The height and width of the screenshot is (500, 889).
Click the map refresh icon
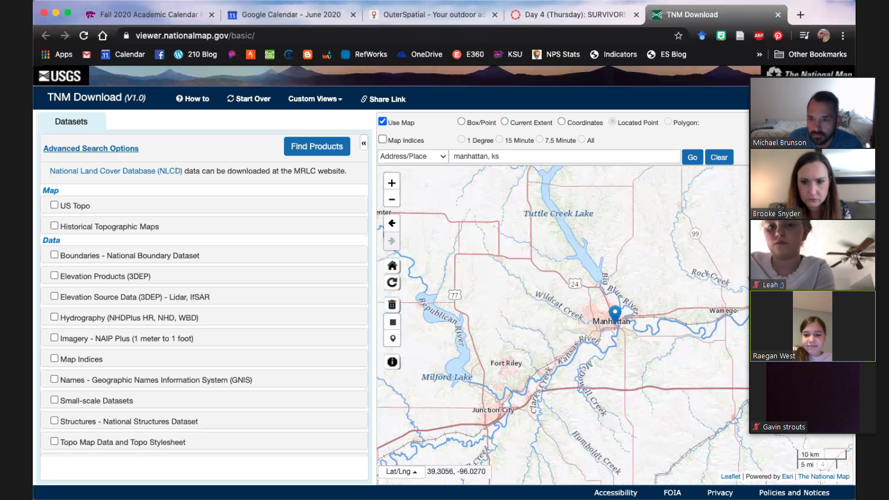(392, 283)
